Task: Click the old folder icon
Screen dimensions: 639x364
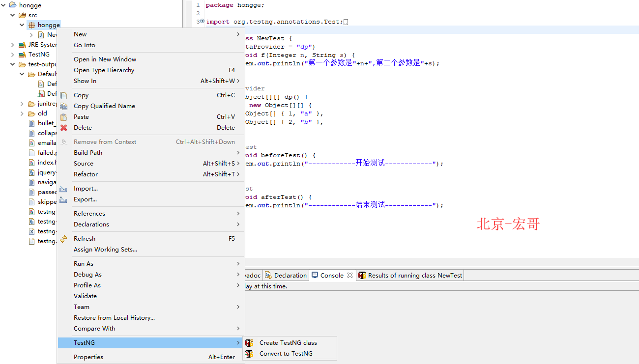Action: (31, 113)
